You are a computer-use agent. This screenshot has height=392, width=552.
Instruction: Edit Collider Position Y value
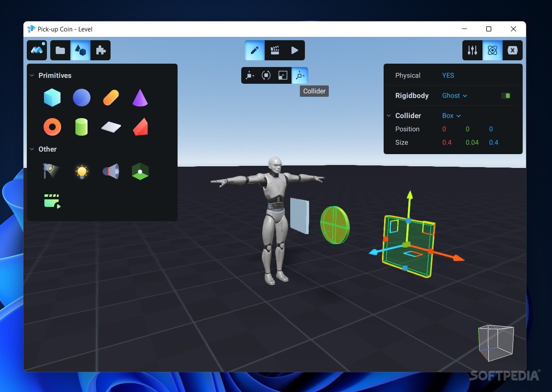coord(468,129)
